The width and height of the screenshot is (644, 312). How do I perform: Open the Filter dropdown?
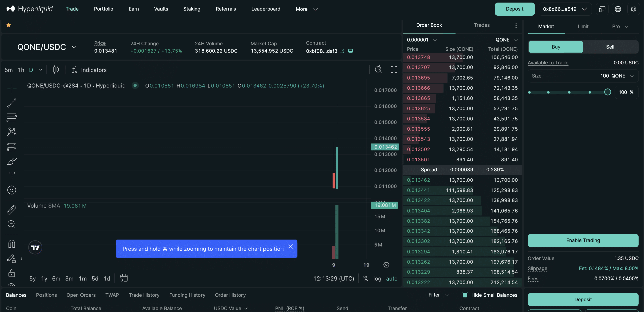(x=438, y=295)
